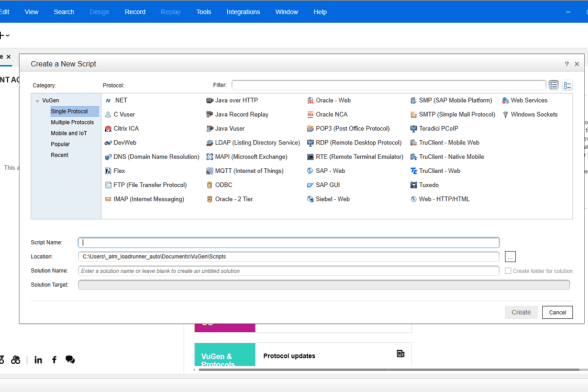Choose the ODBC protocol icon
588x392 pixels.
209,185
